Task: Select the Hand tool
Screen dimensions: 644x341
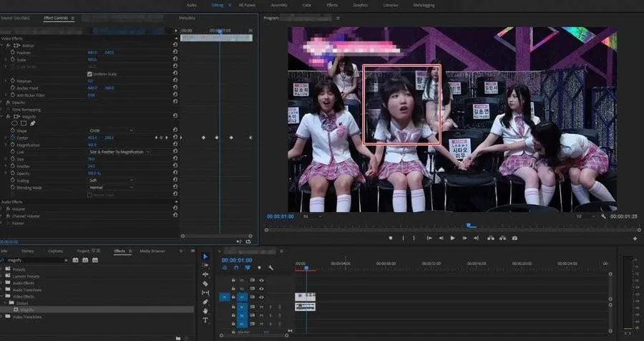Action: (x=206, y=311)
